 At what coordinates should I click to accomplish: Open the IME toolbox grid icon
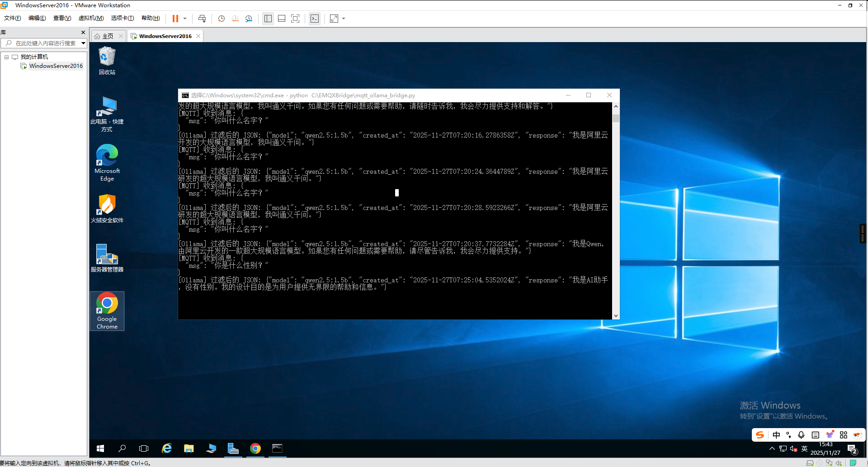coord(844,435)
